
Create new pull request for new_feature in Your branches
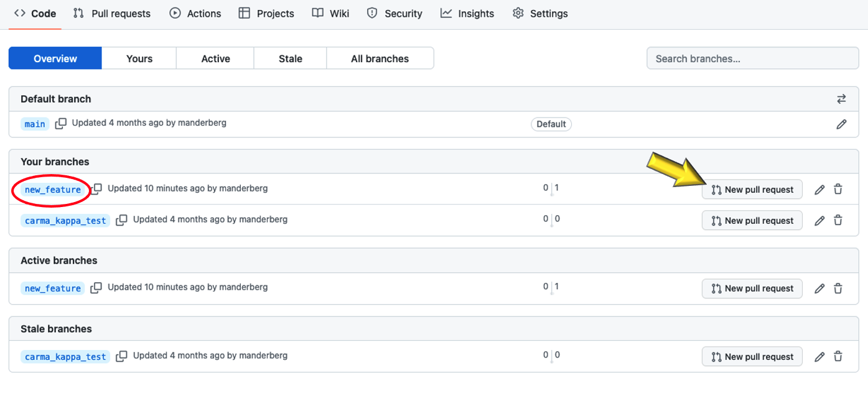(752, 190)
